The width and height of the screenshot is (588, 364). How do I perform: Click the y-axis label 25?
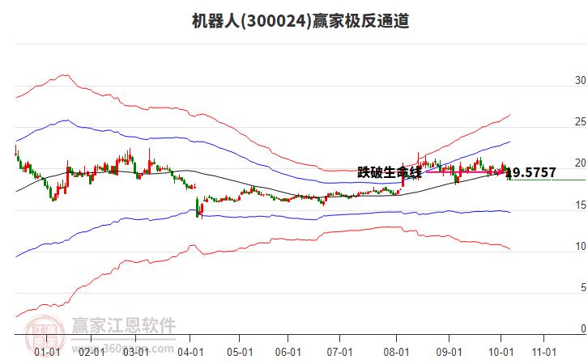[581, 121]
